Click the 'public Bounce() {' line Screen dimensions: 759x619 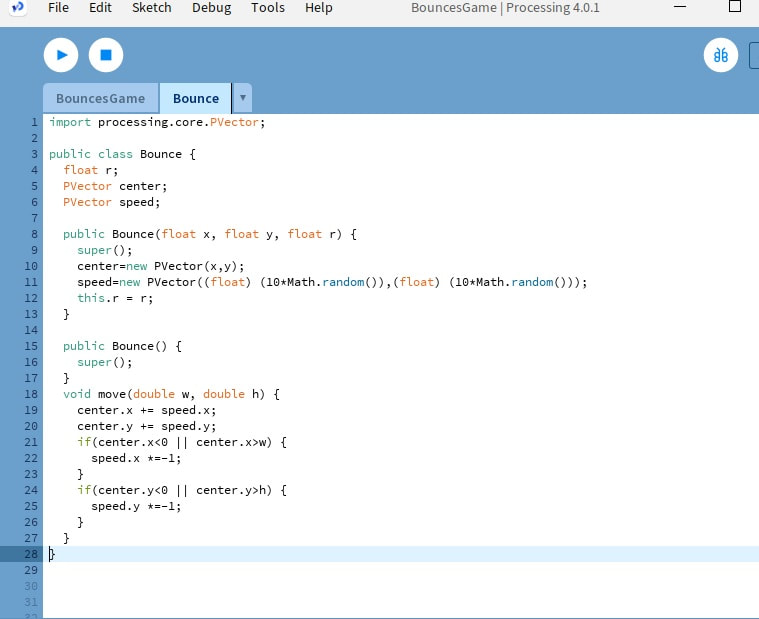point(122,346)
